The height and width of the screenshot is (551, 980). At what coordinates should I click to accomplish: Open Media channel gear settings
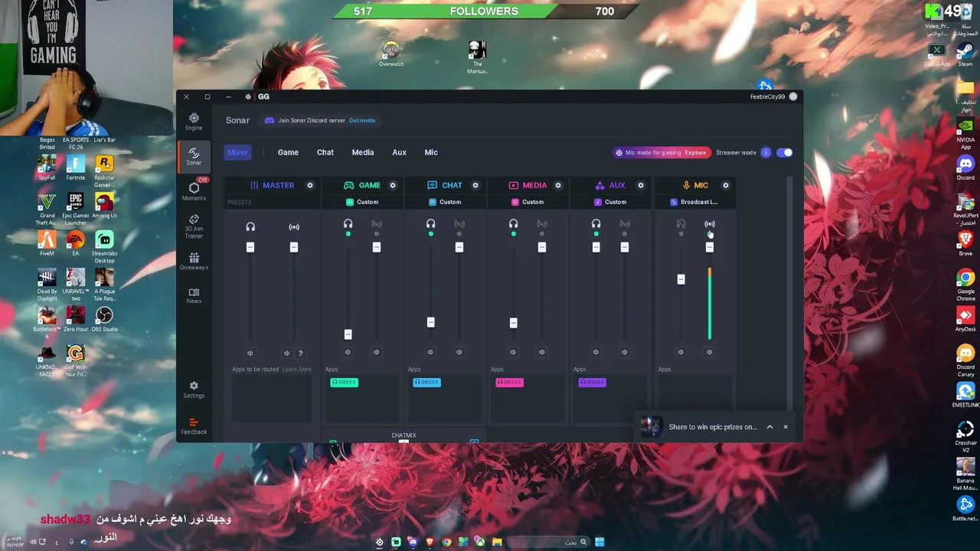point(558,185)
